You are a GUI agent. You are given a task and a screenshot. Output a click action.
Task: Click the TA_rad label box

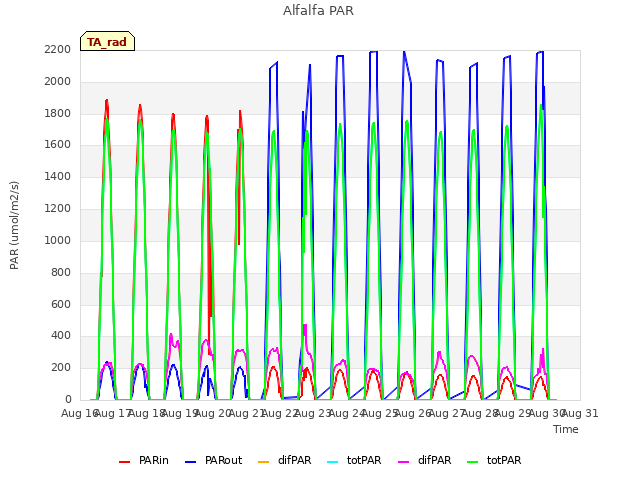(107, 41)
